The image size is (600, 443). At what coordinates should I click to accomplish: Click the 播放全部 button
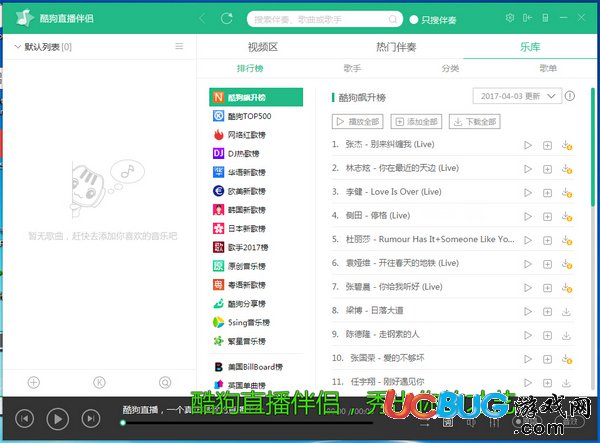coord(357,122)
